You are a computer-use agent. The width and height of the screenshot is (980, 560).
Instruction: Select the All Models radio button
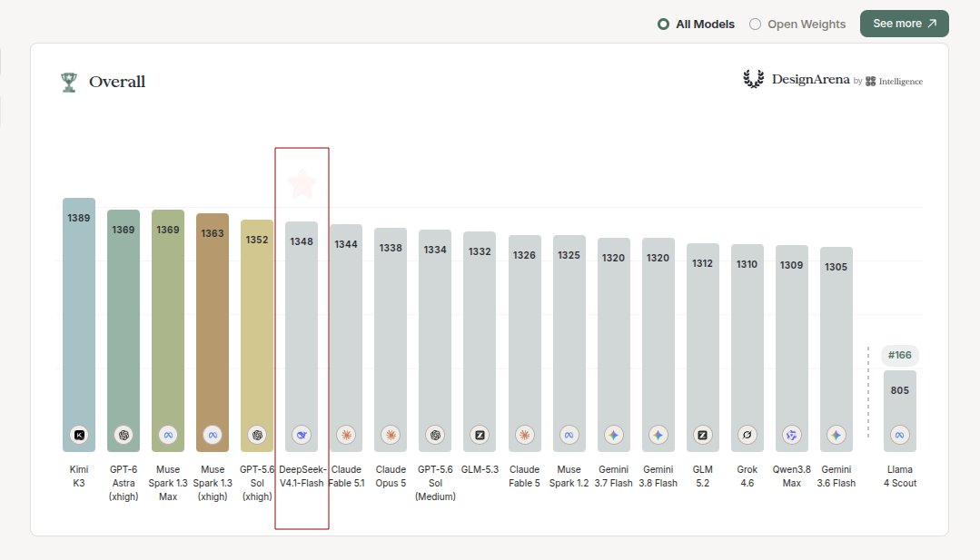663,25
